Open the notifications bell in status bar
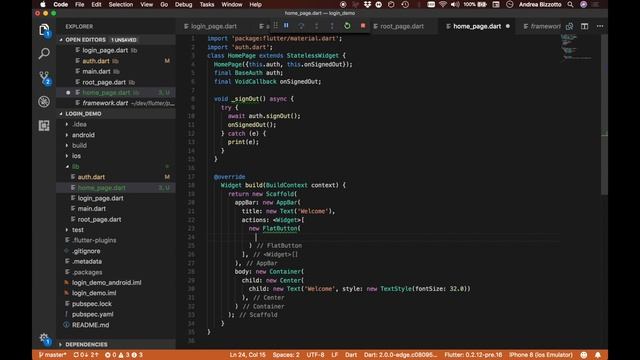The width and height of the screenshot is (640, 360). tap(598, 355)
